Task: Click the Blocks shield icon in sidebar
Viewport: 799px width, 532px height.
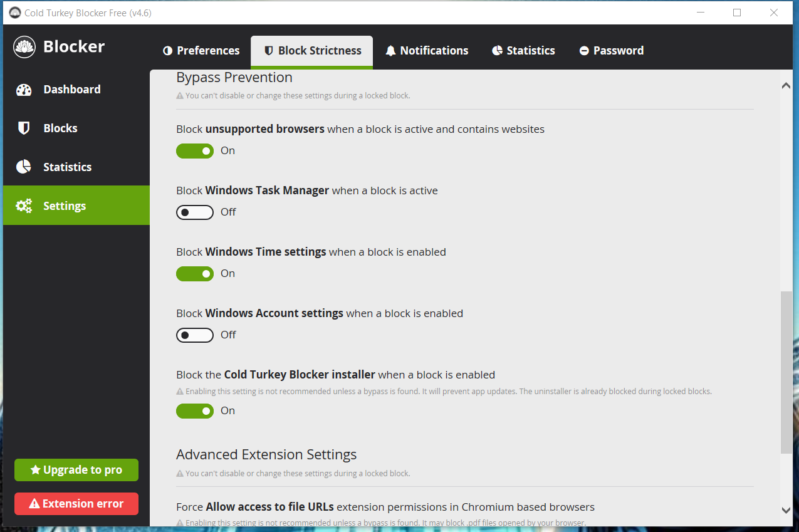Action: (x=24, y=128)
